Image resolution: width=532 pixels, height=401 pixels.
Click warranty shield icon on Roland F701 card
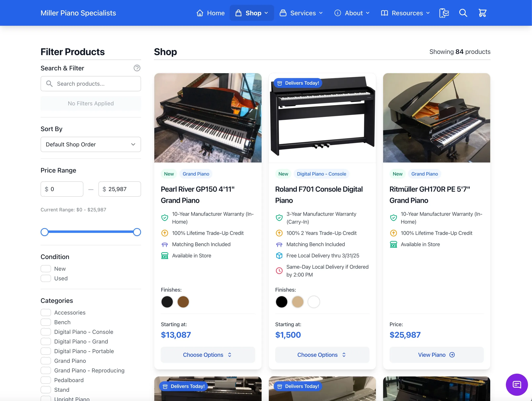279,218
